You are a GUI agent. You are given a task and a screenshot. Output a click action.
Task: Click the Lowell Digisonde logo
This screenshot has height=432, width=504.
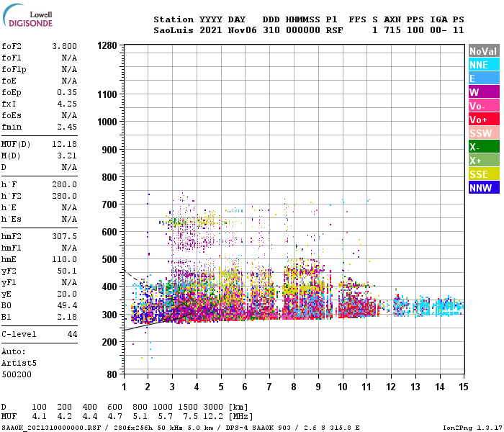(x=27, y=15)
